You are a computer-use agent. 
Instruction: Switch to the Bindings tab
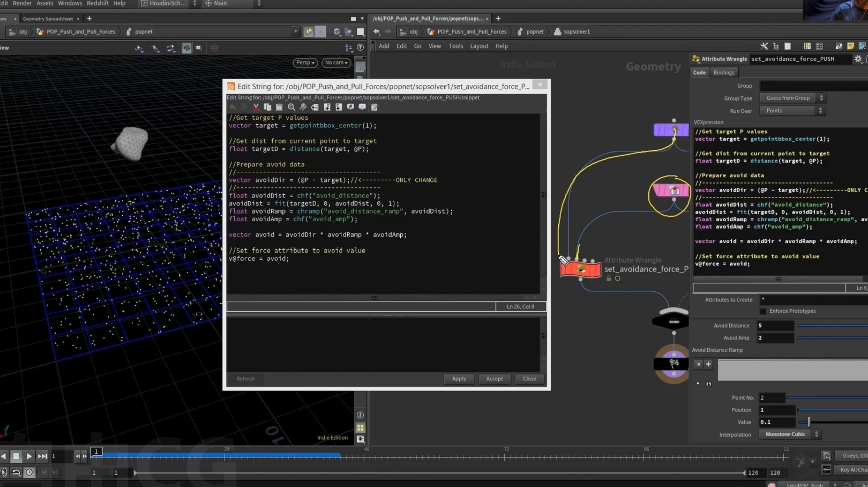click(723, 73)
